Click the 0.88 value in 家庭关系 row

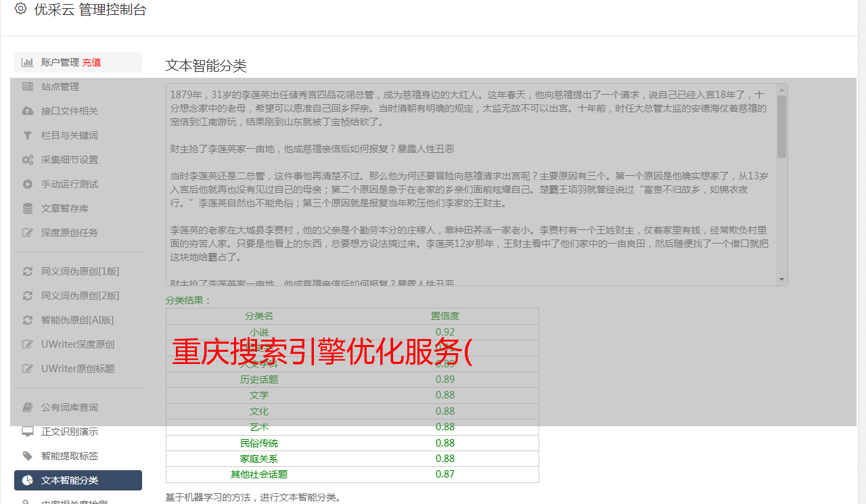(x=445, y=459)
